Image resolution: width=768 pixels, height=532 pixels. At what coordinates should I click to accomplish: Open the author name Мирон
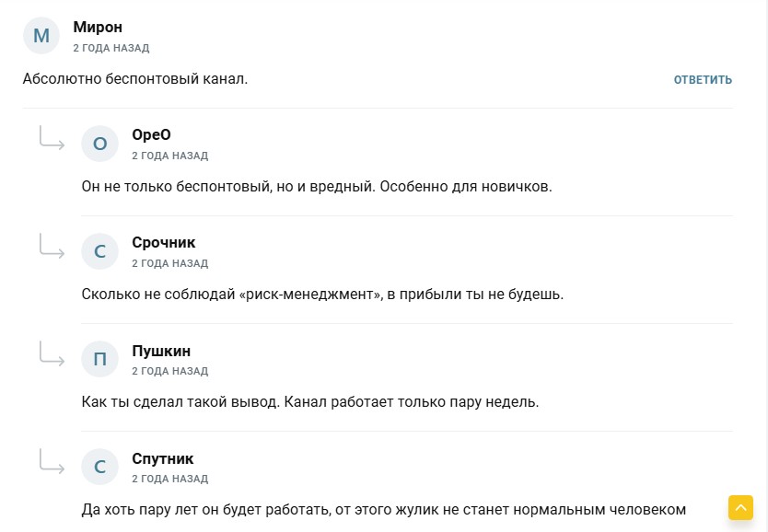pos(98,27)
